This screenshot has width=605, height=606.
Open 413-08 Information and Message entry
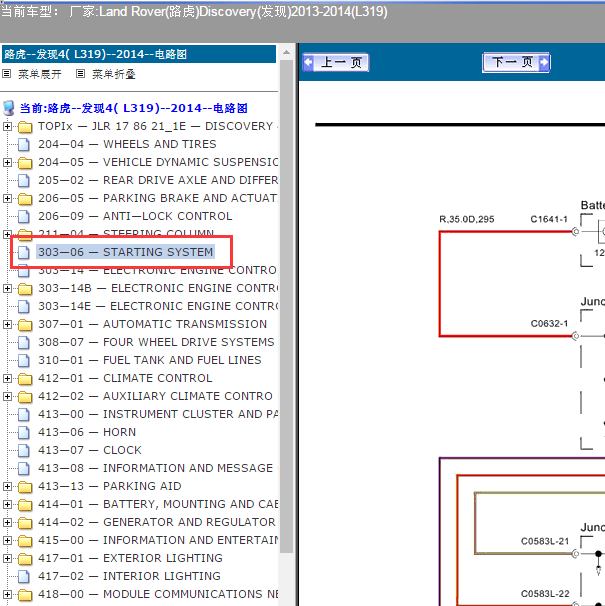tap(156, 468)
